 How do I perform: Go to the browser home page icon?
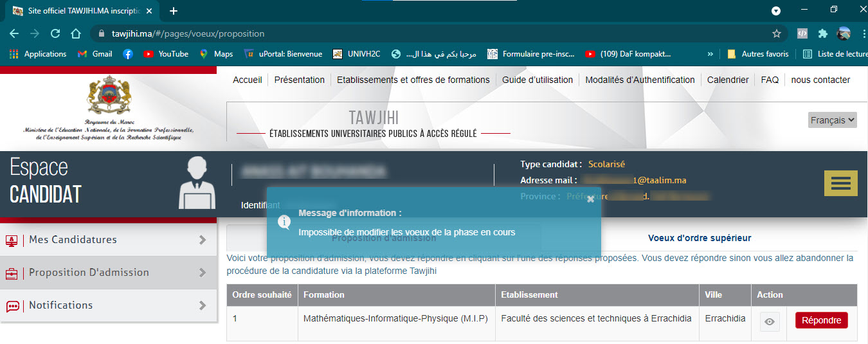76,33
